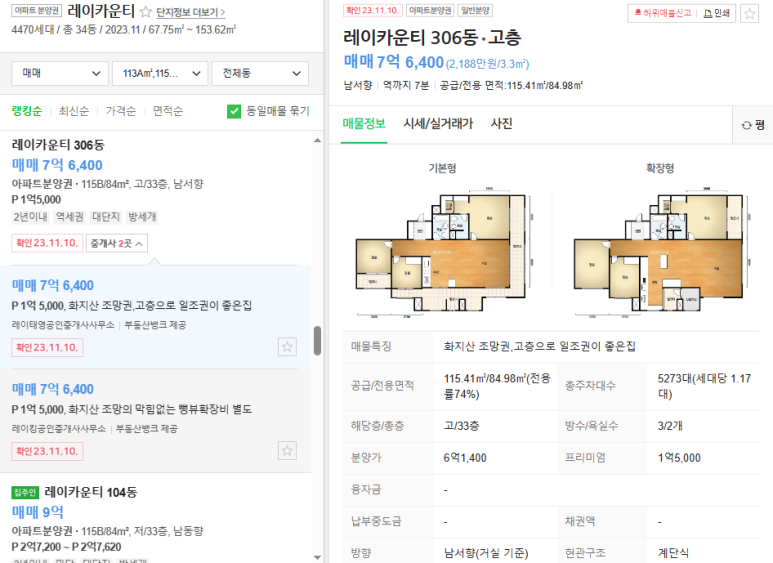Sort listings by 가격순

121,111
